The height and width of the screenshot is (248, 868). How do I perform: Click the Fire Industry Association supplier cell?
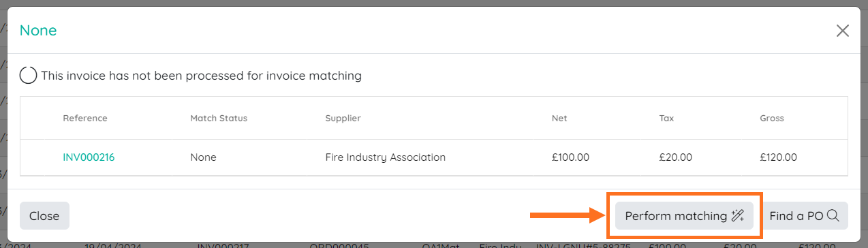pos(386,157)
